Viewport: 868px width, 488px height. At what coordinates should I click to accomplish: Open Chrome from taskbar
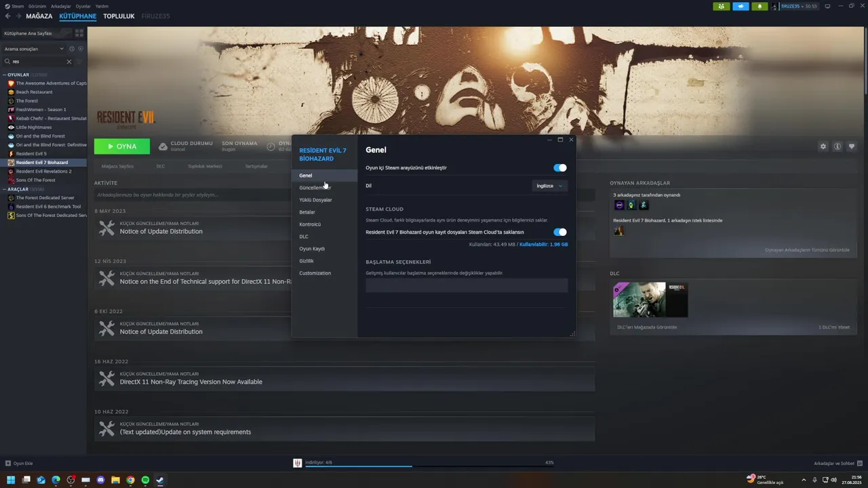130,480
